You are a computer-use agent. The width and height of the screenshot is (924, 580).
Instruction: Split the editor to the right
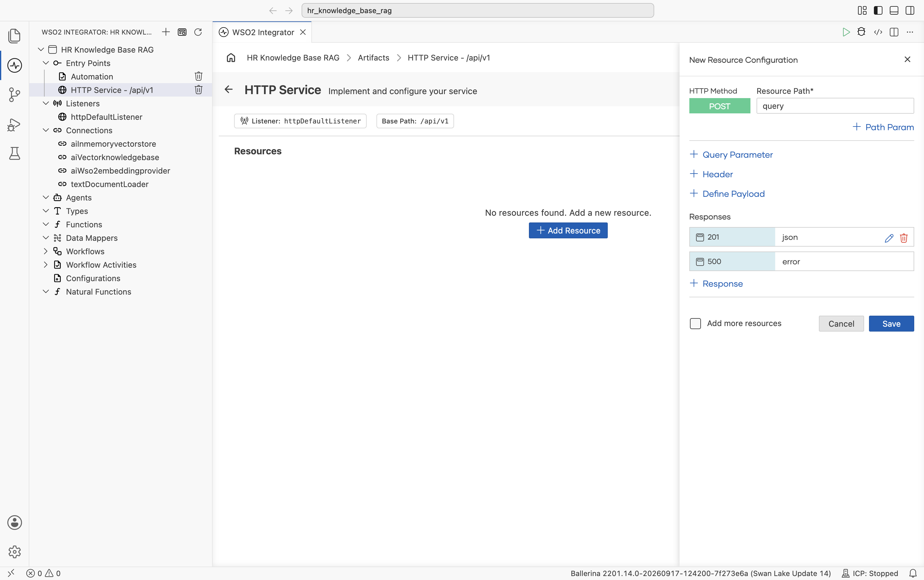click(894, 32)
